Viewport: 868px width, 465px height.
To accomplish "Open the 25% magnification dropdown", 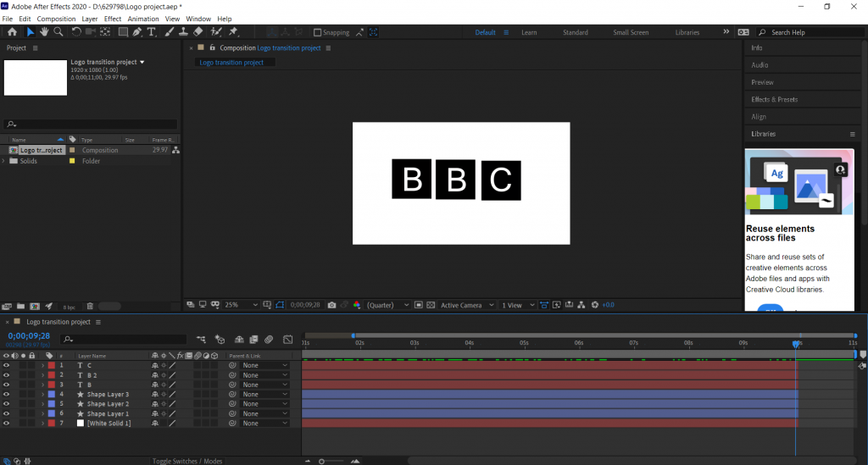I will [237, 305].
